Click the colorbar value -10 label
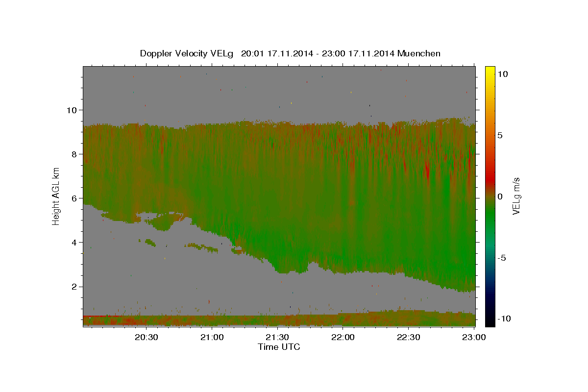 [504, 319]
